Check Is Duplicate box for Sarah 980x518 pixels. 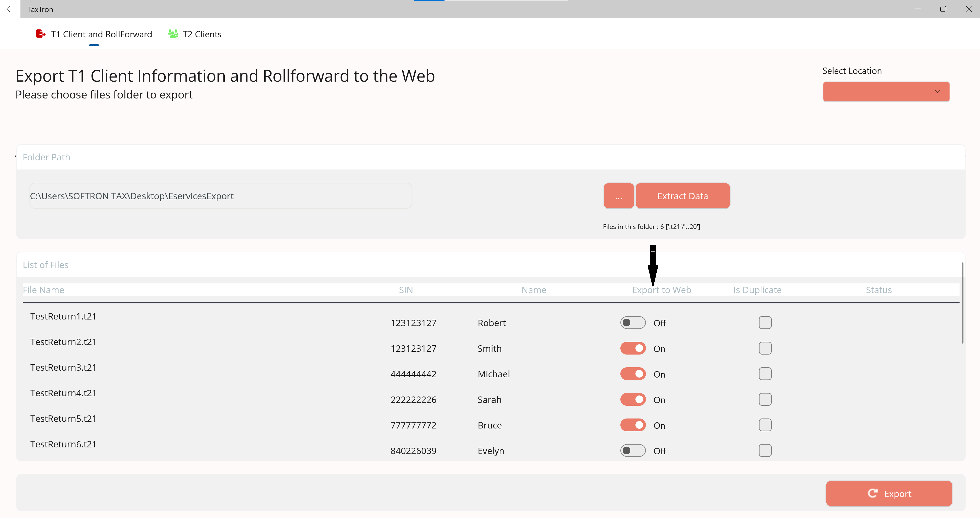765,399
